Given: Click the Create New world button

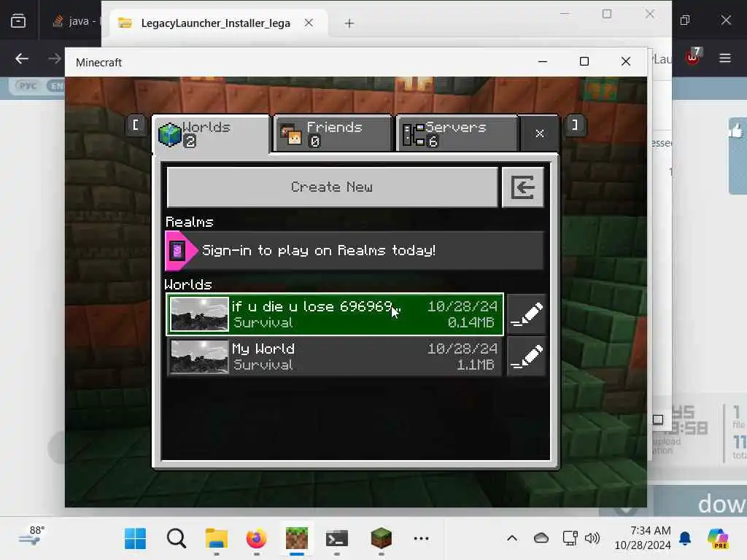Looking at the screenshot, I should [332, 187].
